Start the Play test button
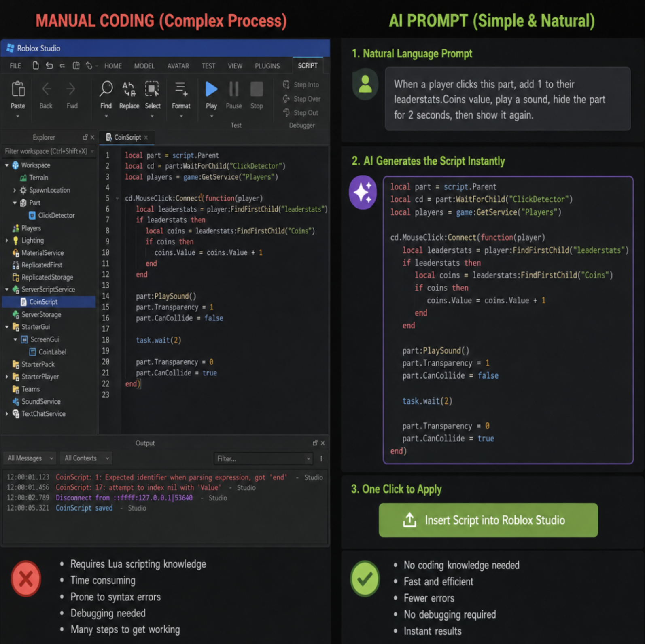 tap(211, 89)
